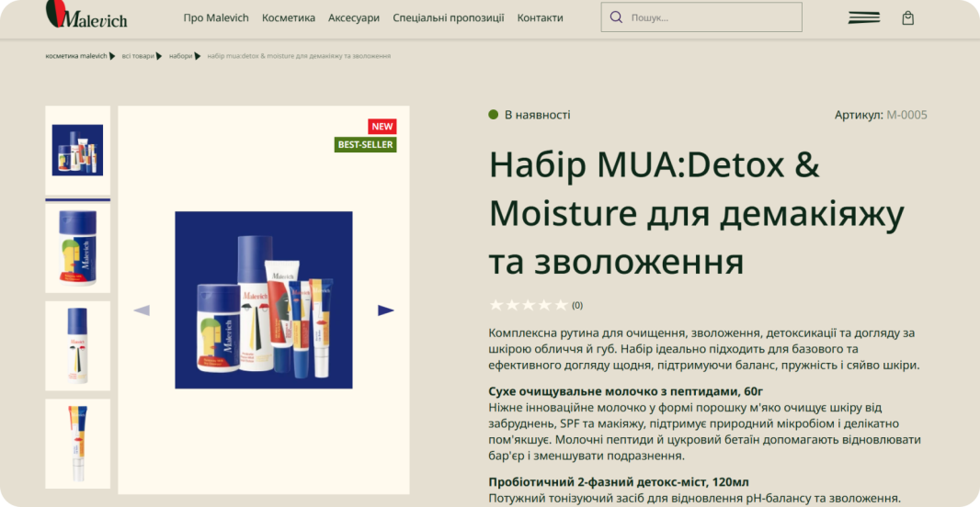Image resolution: width=980 pixels, height=507 pixels.
Task: Click heading Пробіотичний 2-фазний детокс-міст, 120мл
Action: (x=619, y=482)
